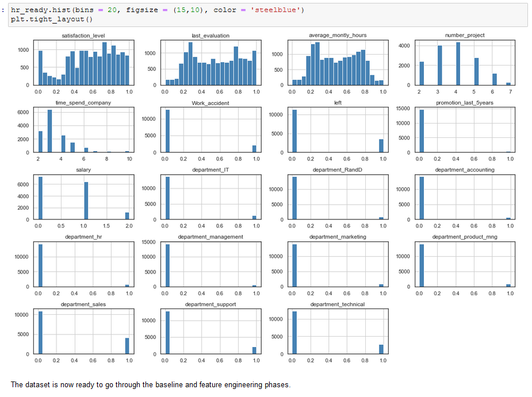
Task: Select the department_technical histogram
Action: tap(338, 332)
